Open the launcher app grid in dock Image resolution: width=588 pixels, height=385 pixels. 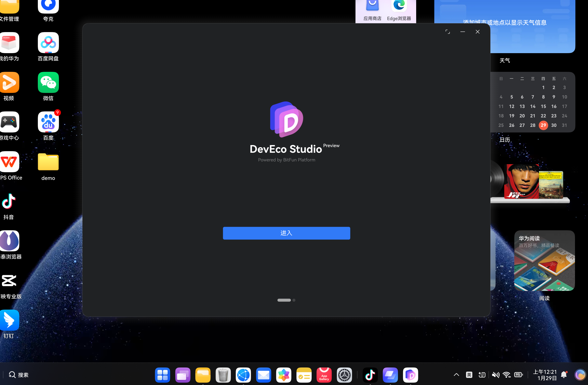pos(162,375)
